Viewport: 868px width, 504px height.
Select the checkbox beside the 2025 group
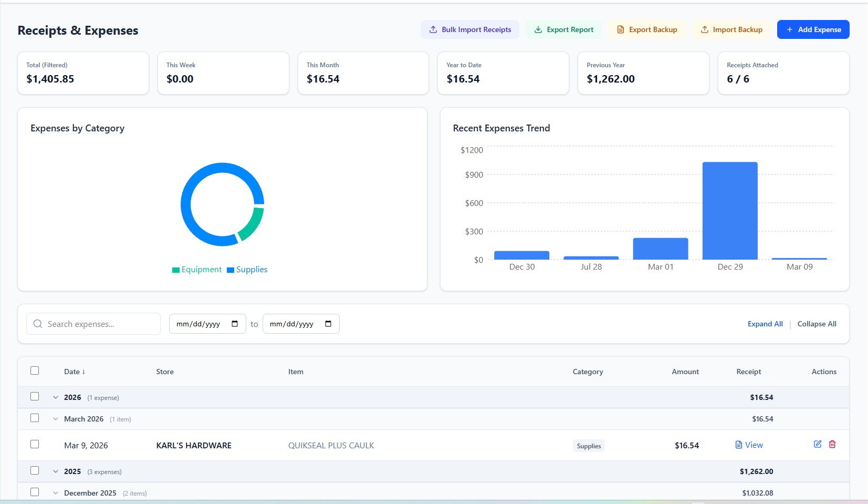click(x=35, y=470)
